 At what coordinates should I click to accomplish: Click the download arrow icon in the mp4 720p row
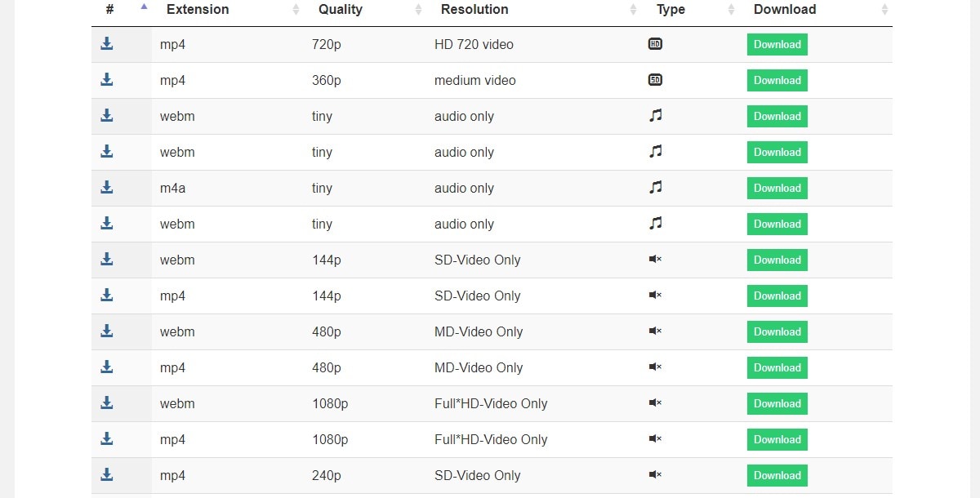[107, 44]
